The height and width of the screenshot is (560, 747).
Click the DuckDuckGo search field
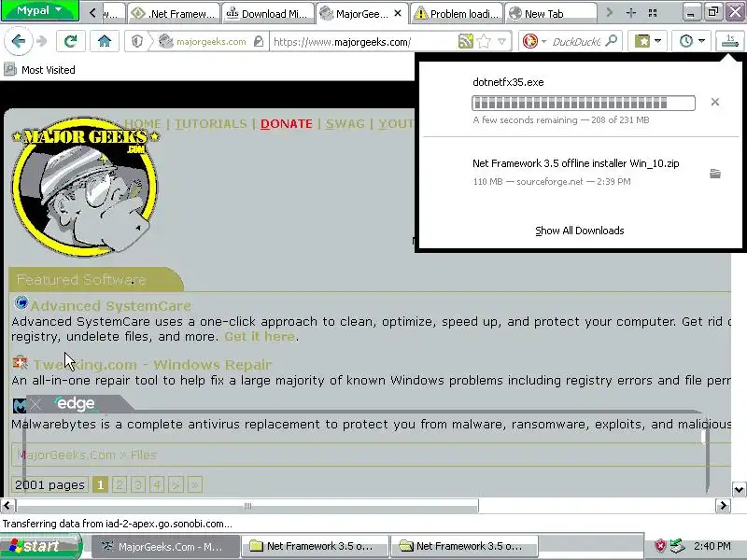coord(576,42)
